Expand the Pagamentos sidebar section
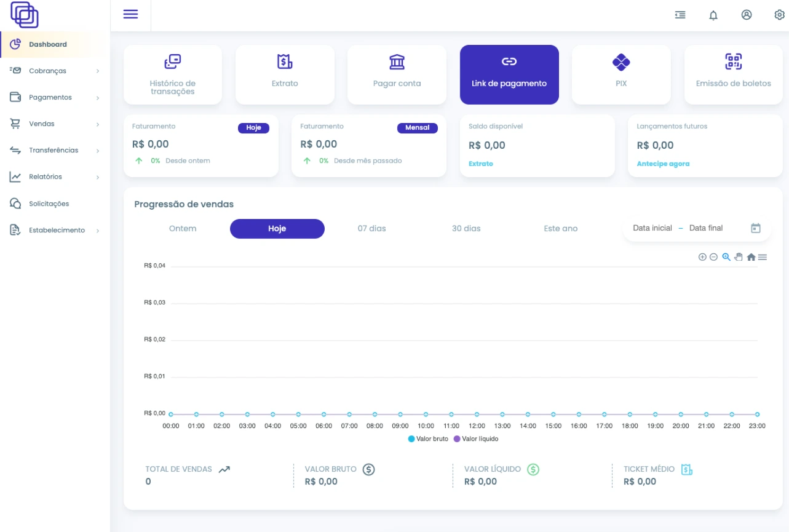The image size is (789, 532). coord(50,97)
